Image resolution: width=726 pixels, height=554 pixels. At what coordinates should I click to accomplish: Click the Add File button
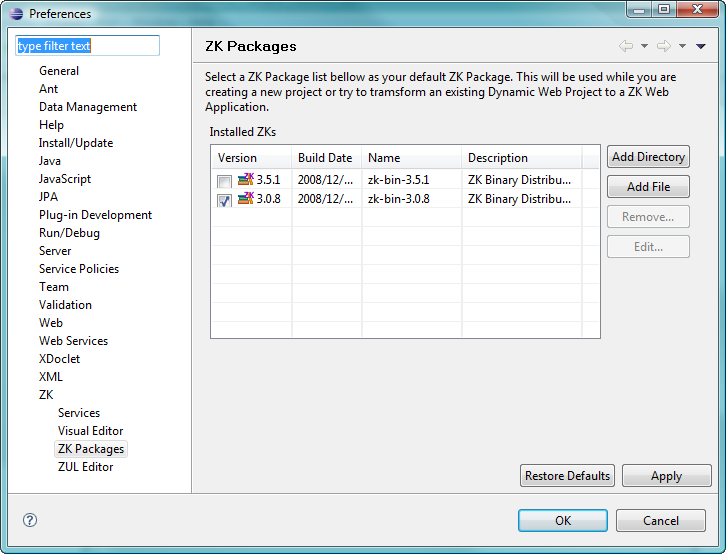click(x=648, y=187)
